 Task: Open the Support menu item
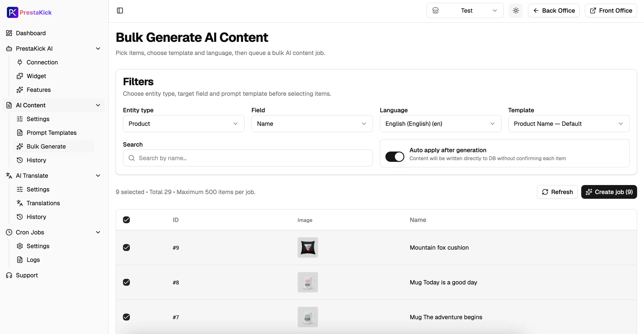[x=54, y=275]
